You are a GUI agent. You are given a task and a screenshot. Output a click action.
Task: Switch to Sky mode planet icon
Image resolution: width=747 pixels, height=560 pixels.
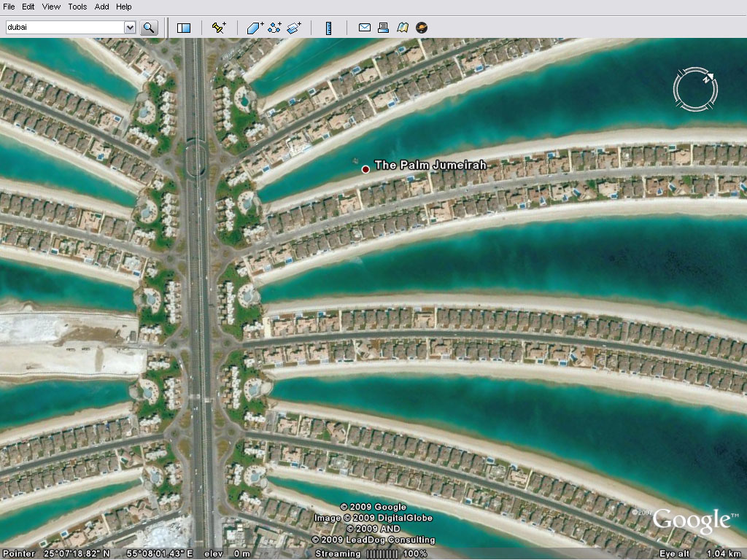[422, 28]
